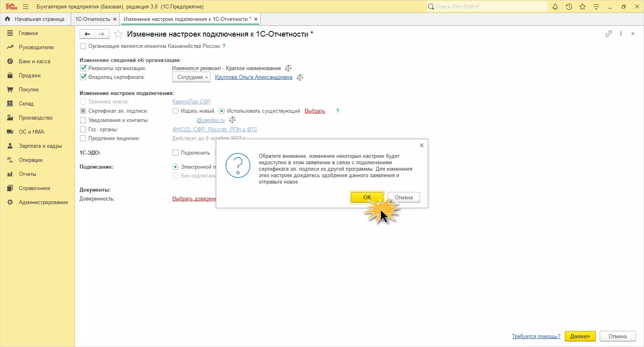Uncheck Владелец сертификата checkbox
The width and height of the screenshot is (644, 347).
pyautogui.click(x=83, y=77)
